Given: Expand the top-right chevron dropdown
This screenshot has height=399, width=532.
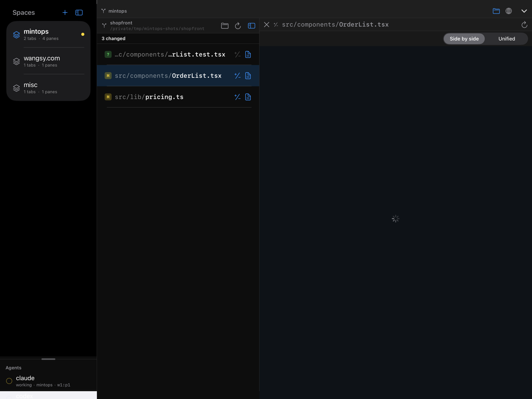Looking at the screenshot, I should 524,11.
